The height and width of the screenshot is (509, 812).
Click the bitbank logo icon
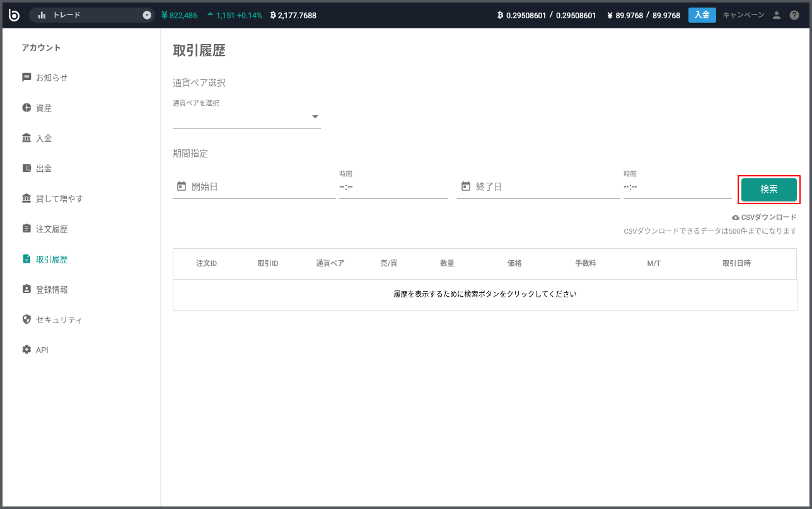[14, 14]
